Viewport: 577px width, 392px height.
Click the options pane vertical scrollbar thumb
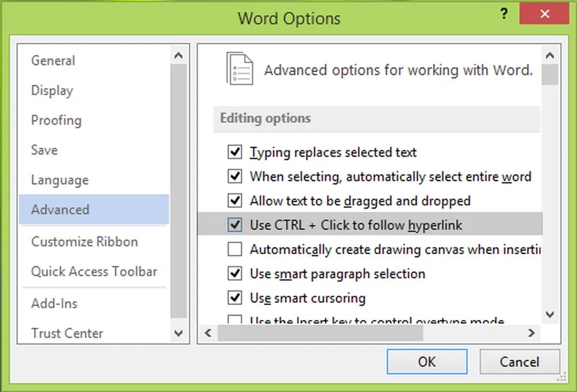(550, 74)
